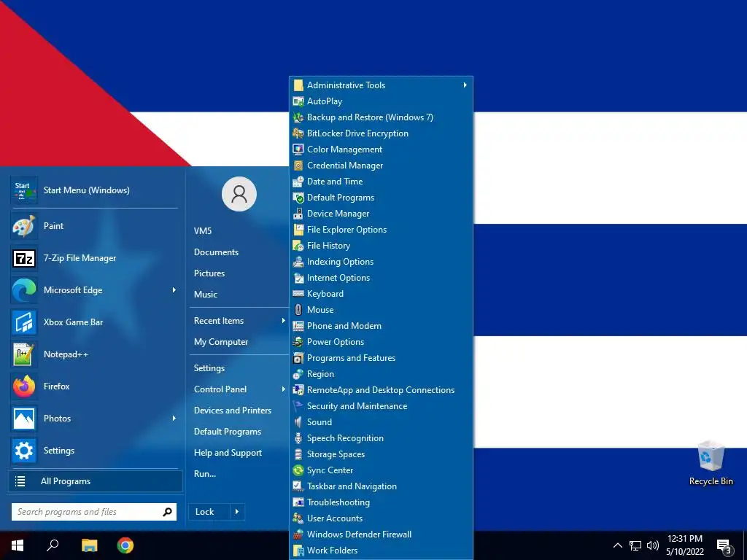Image resolution: width=747 pixels, height=560 pixels.
Task: Open All Programs list
Action: tap(96, 481)
